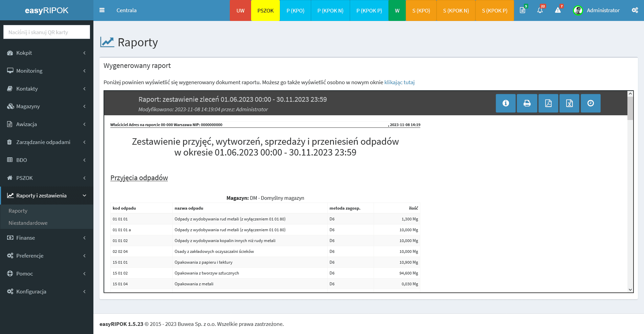Expand the Kokpit sidebar menu
The height and width of the screenshot is (334, 644).
click(x=46, y=53)
